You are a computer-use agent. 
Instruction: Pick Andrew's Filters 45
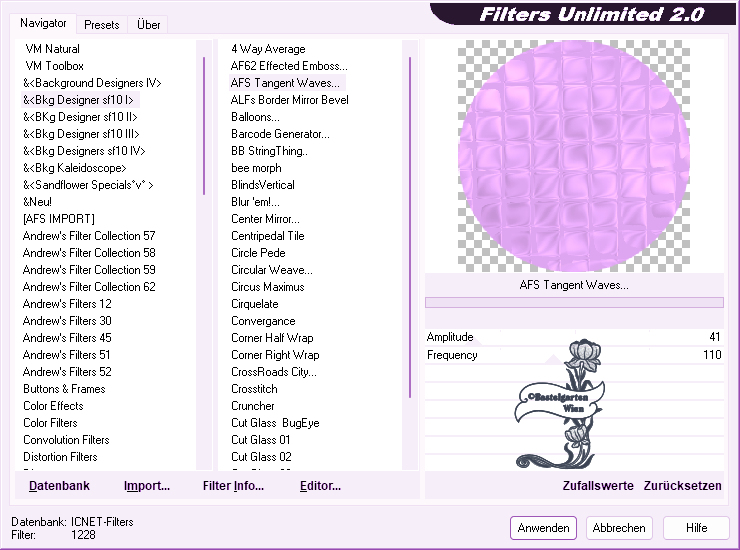point(67,338)
